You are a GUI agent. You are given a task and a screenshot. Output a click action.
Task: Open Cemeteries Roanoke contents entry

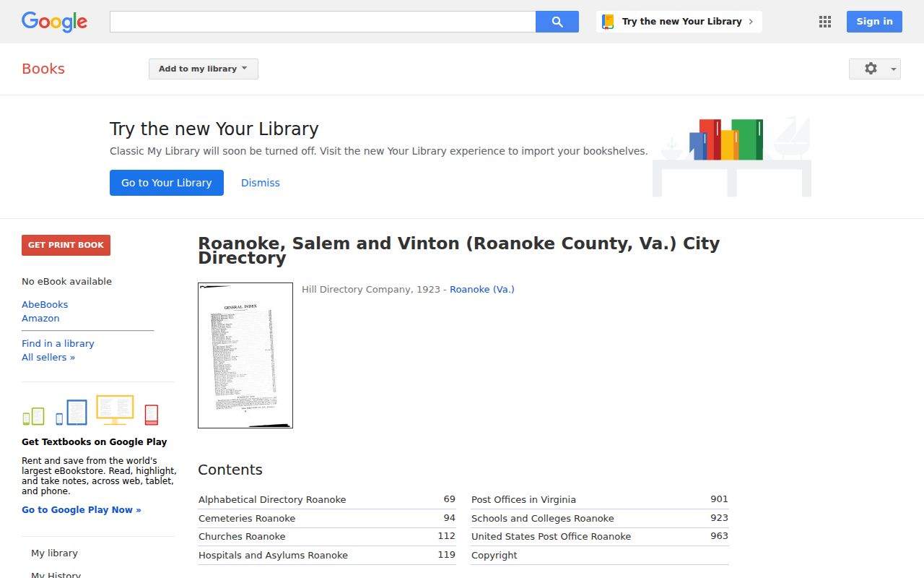pyautogui.click(x=247, y=518)
